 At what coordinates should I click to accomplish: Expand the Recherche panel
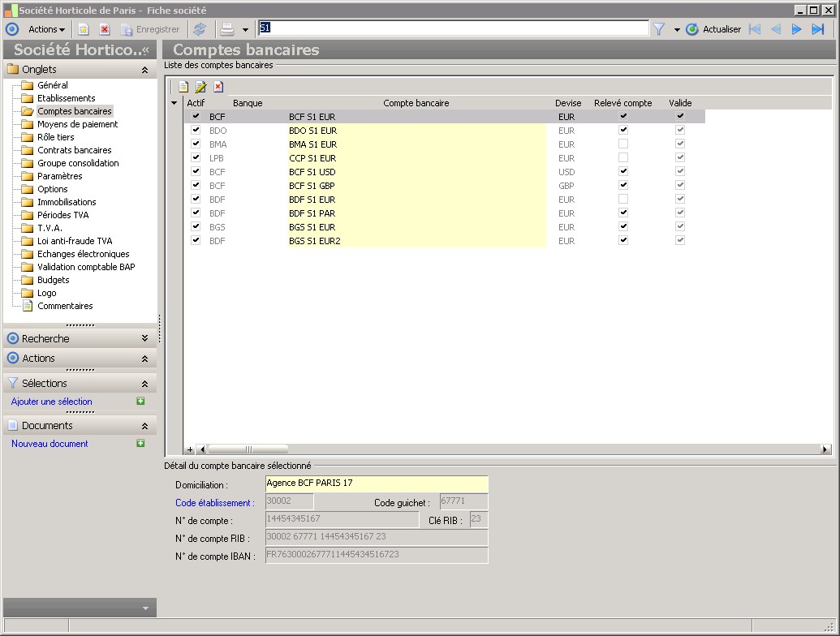click(x=144, y=338)
